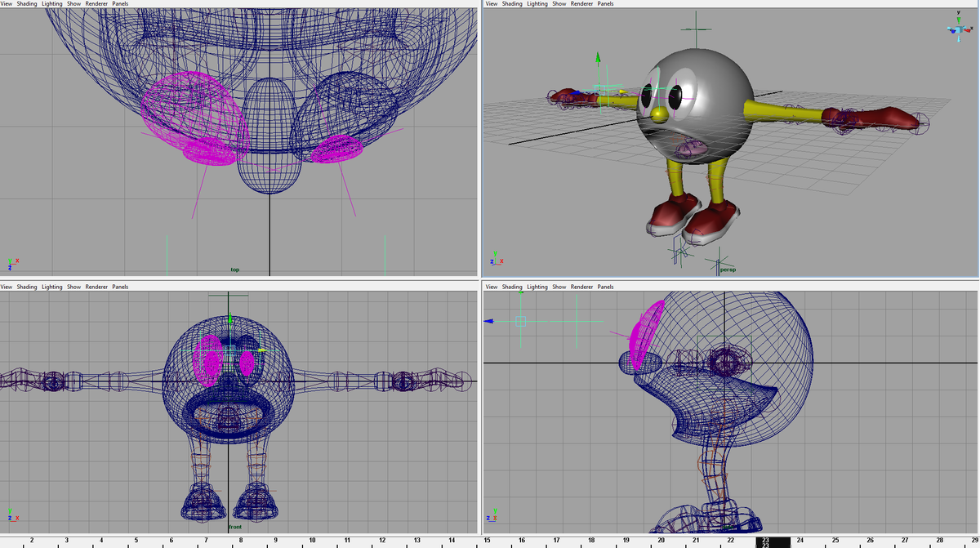Screen dimensions: 980x548
Task: Open Show menu in top view panel
Action: (x=73, y=3)
